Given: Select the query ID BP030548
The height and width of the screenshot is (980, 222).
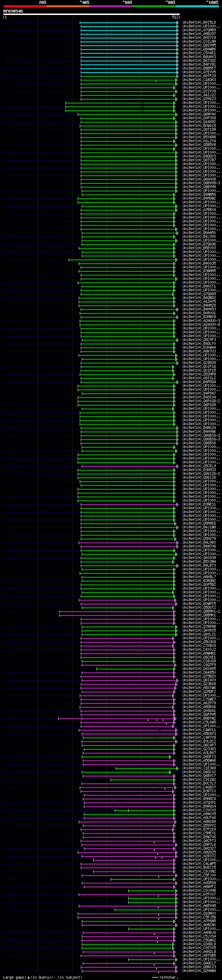Looking at the screenshot, I should click(x=13, y=11).
